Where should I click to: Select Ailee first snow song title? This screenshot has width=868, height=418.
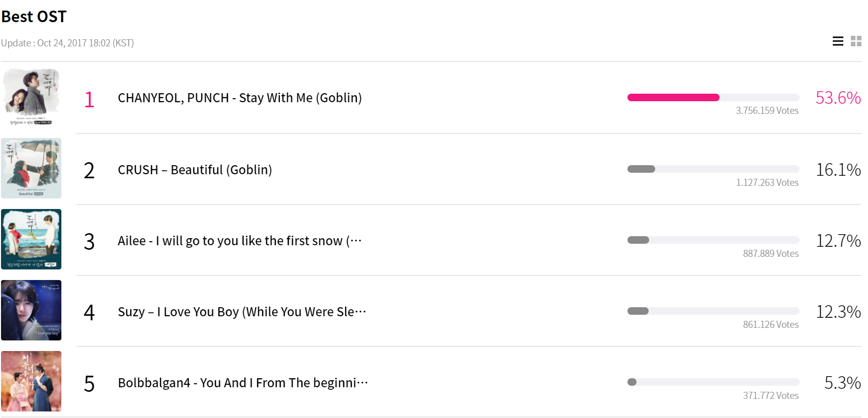point(240,241)
